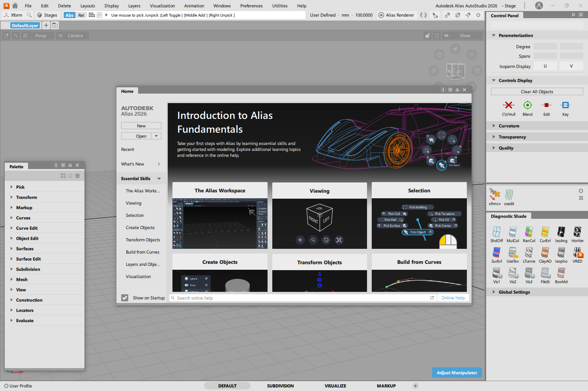
Task: Choose the ClayAO shading icon
Action: (x=545, y=252)
